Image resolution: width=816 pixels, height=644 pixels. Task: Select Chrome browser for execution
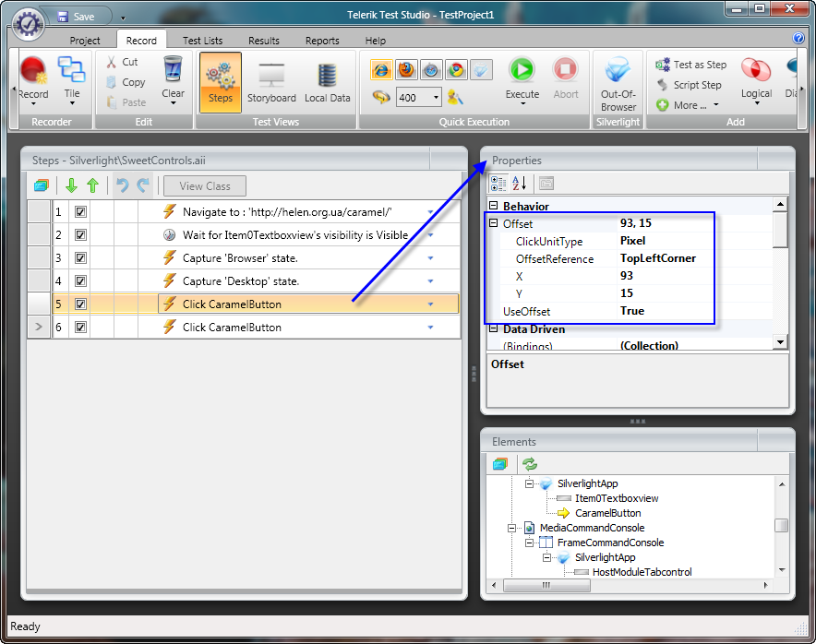456,70
